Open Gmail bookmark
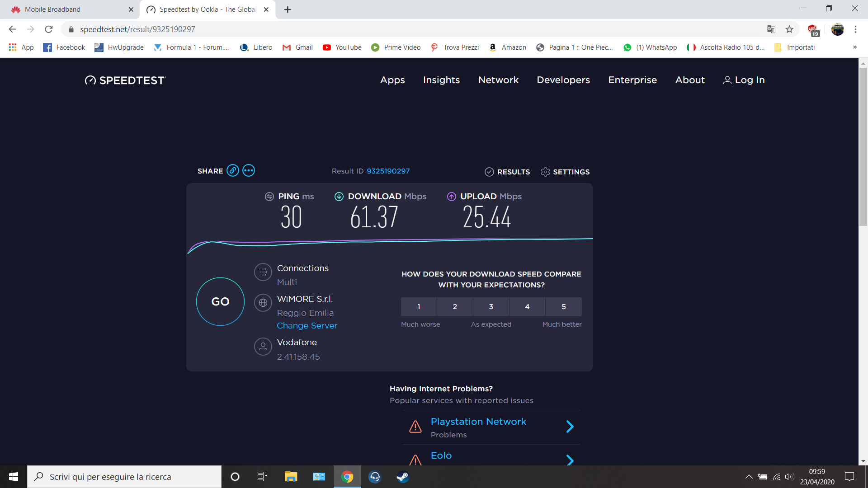The image size is (868, 488). click(297, 47)
